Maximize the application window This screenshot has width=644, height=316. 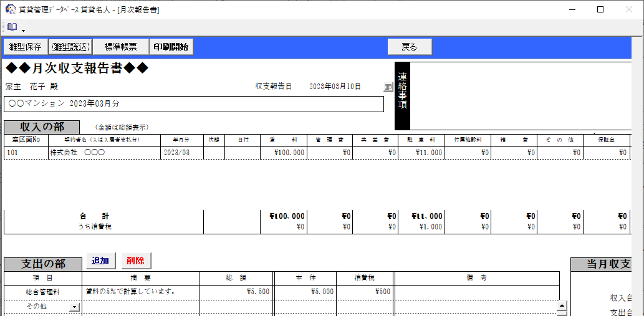pos(600,9)
